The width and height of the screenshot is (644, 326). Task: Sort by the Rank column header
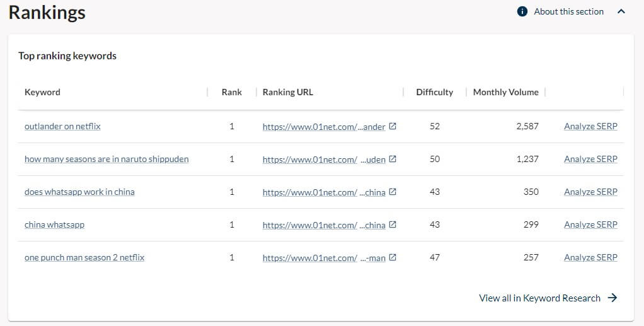pos(232,92)
